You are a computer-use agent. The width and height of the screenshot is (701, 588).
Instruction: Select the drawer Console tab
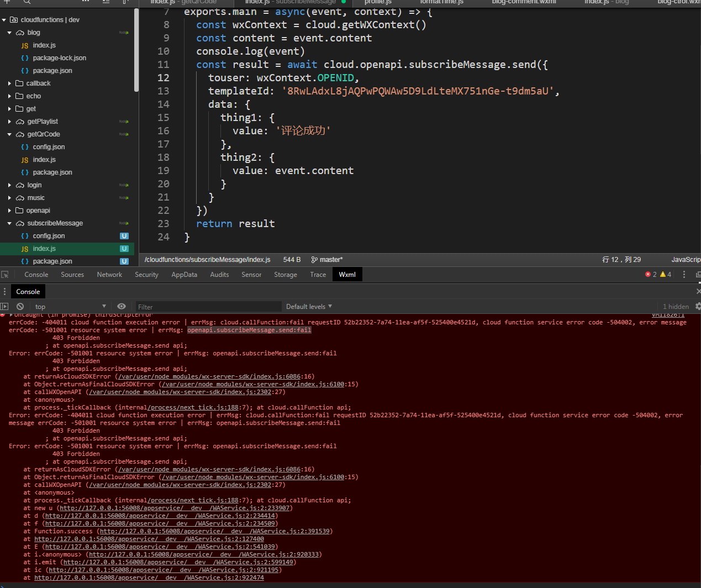pyautogui.click(x=28, y=291)
